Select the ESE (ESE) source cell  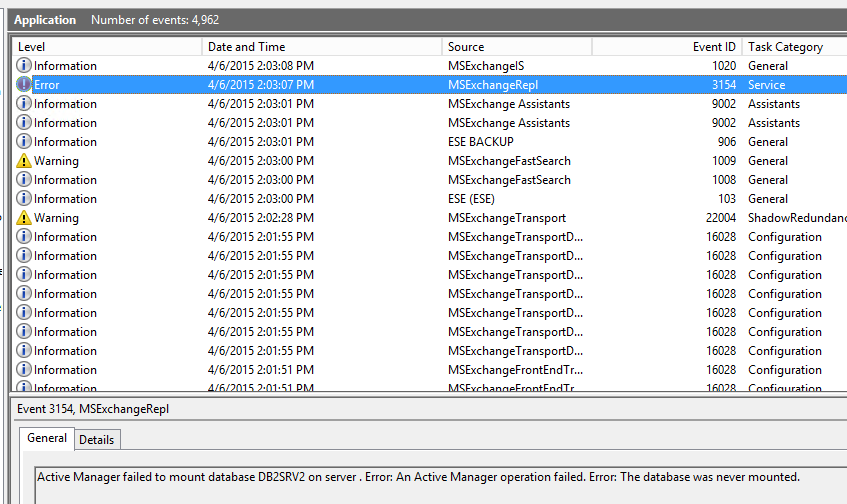(471, 199)
